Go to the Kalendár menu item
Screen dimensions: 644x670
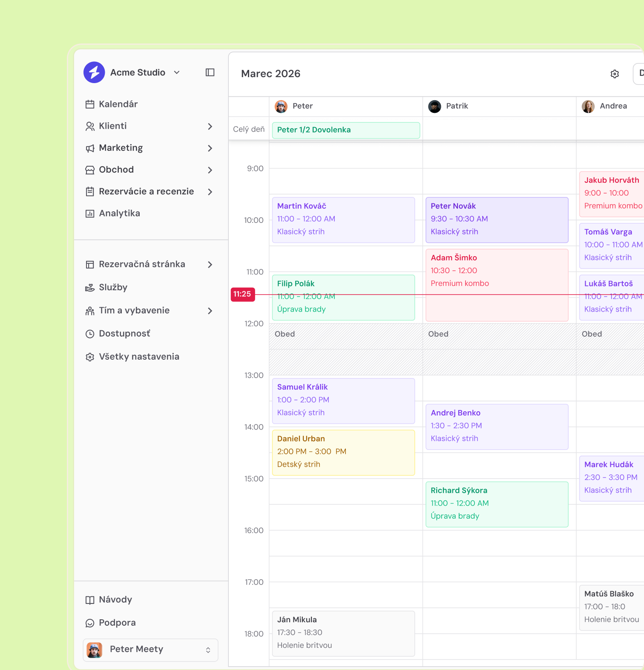click(x=118, y=104)
